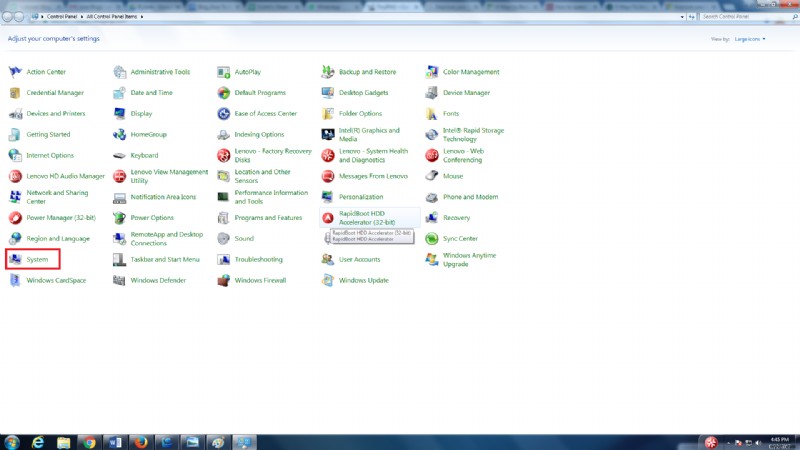This screenshot has width=800, height=450.
Task: Launch Internet Explorer from the taskbar
Action: click(x=38, y=442)
